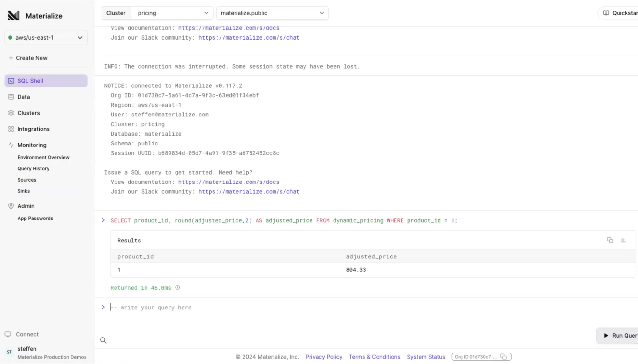The width and height of the screenshot is (638, 364).
Task: Expand the pricing cluster dropdown
Action: [172, 13]
